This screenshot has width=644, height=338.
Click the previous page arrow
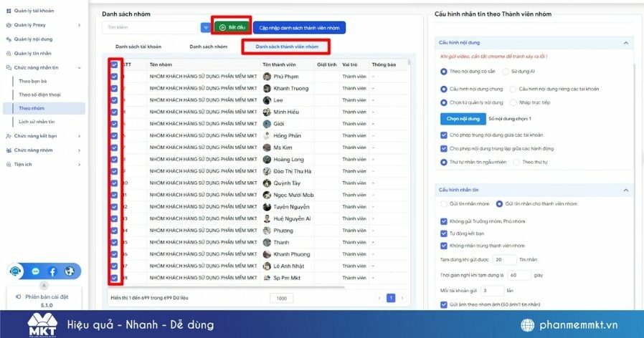pyautogui.click(x=379, y=298)
